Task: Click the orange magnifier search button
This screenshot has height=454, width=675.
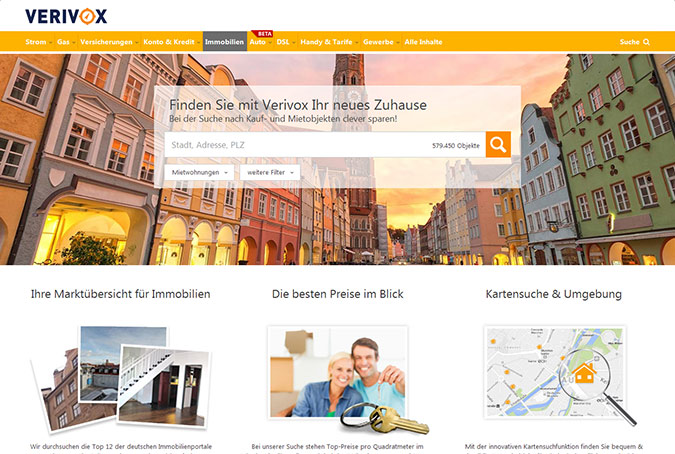Action: [498, 145]
